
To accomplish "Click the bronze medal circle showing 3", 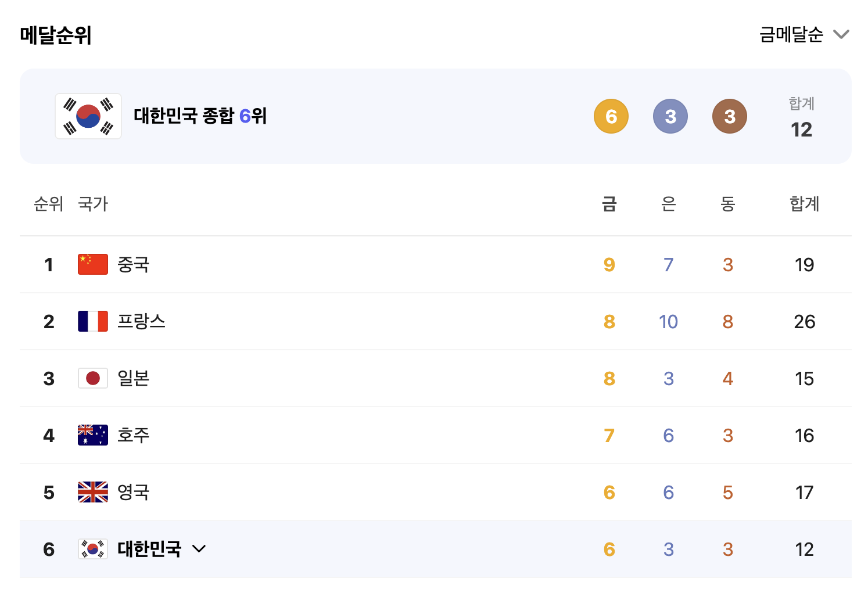I will tap(729, 116).
